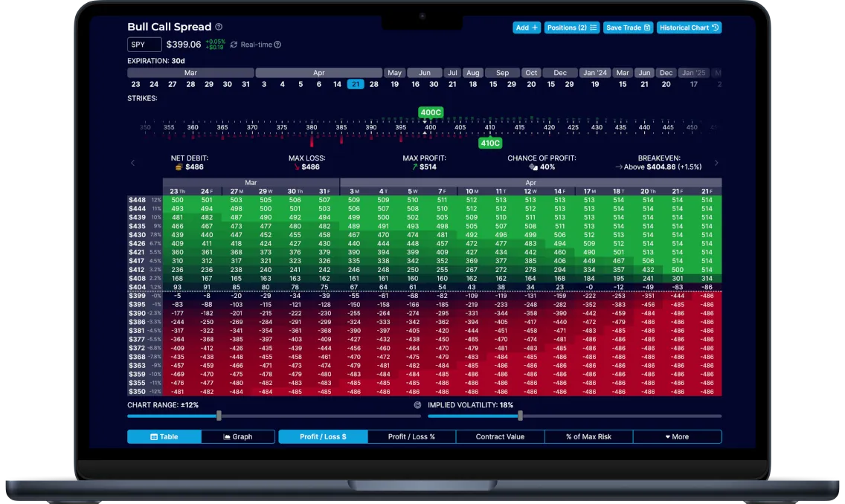The height and width of the screenshot is (504, 845).
Task: Click the Implied Volatility slider handle
Action: pyautogui.click(x=518, y=416)
